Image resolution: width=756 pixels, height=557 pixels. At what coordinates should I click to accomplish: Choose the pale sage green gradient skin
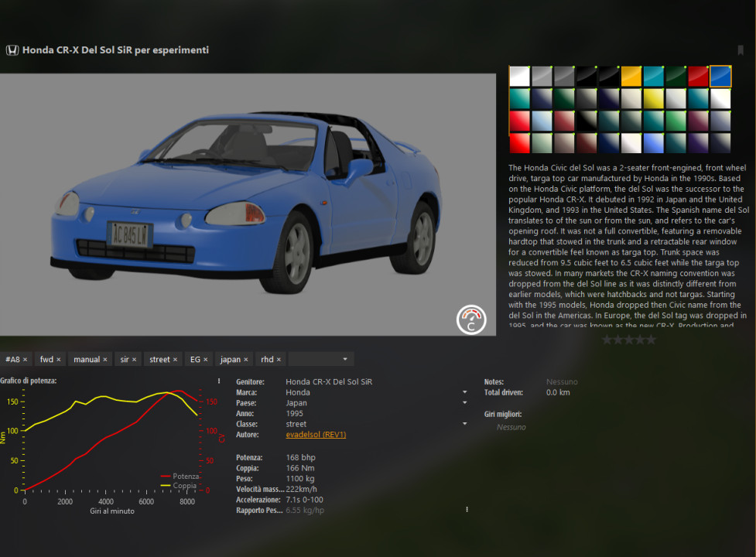tap(542, 143)
